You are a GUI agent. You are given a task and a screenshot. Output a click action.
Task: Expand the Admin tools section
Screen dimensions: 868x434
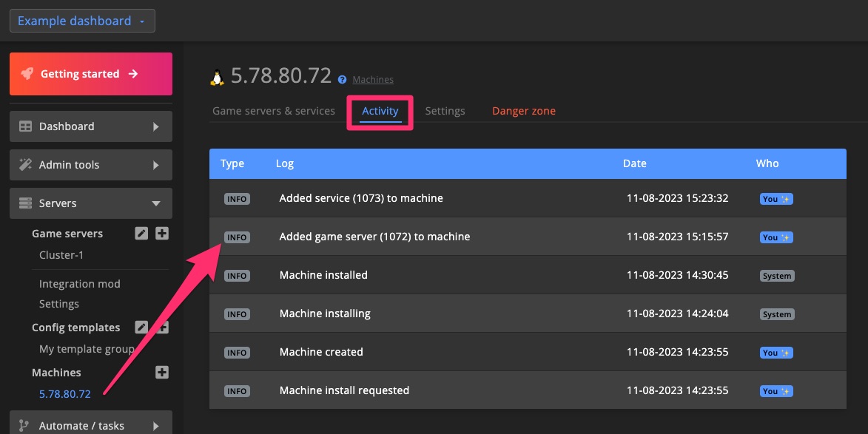[91, 165]
